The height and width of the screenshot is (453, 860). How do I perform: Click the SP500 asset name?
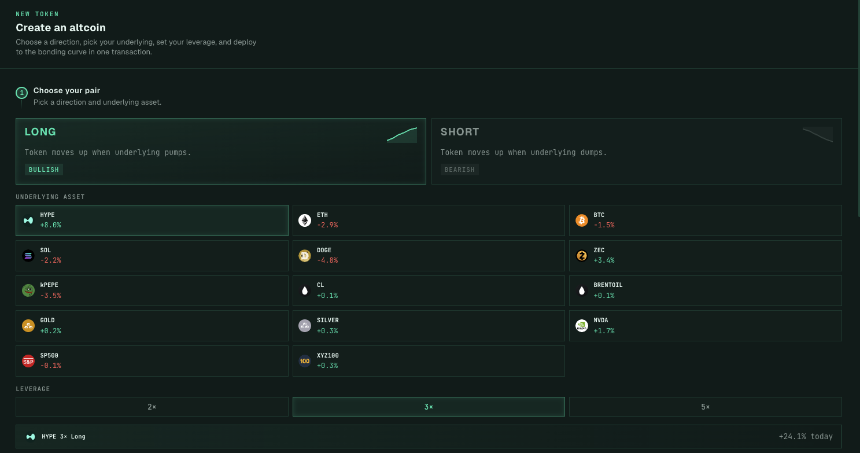coord(49,355)
